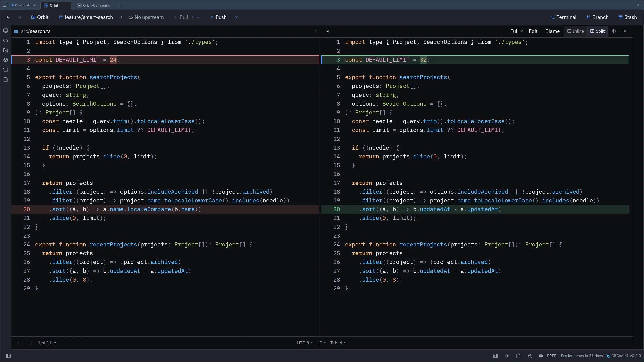The height and width of the screenshot is (362, 644).
Task: Go back with the toolbar left arrow
Action: tap(8, 17)
